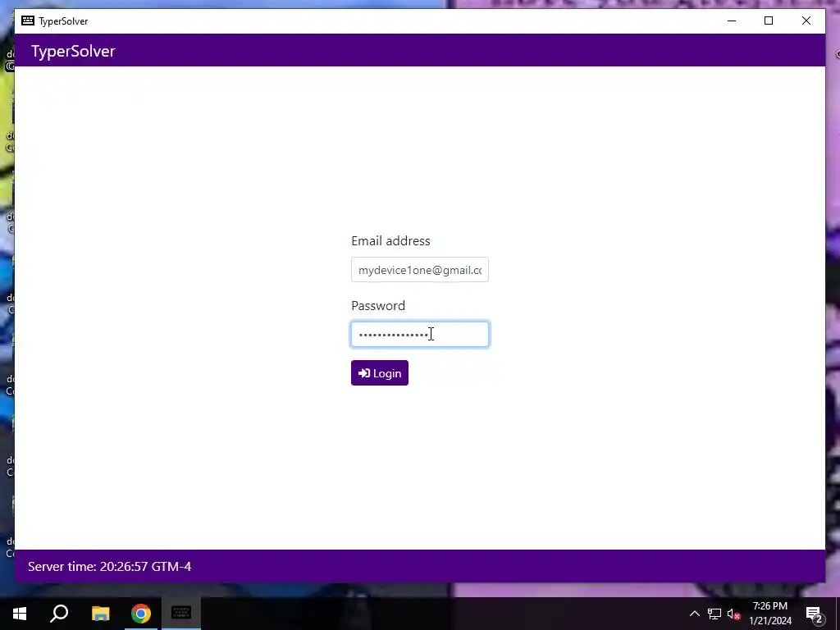The width and height of the screenshot is (840, 630).
Task: Click the muted volume tray icon
Action: click(x=734, y=614)
